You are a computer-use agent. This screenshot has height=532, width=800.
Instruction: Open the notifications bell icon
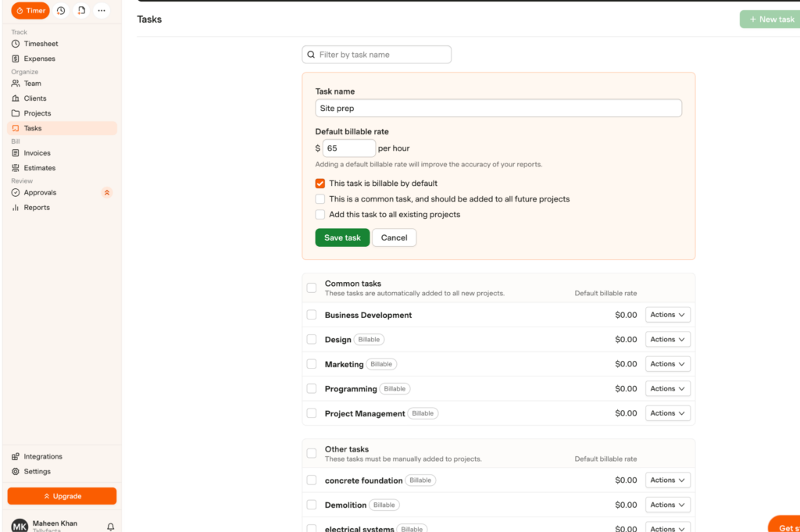point(110,527)
